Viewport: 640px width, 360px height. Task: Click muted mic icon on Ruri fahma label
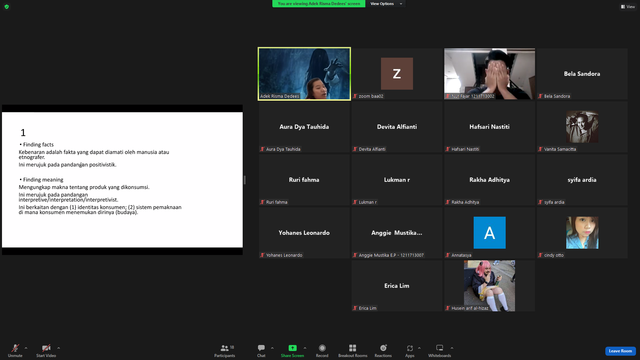pos(262,202)
